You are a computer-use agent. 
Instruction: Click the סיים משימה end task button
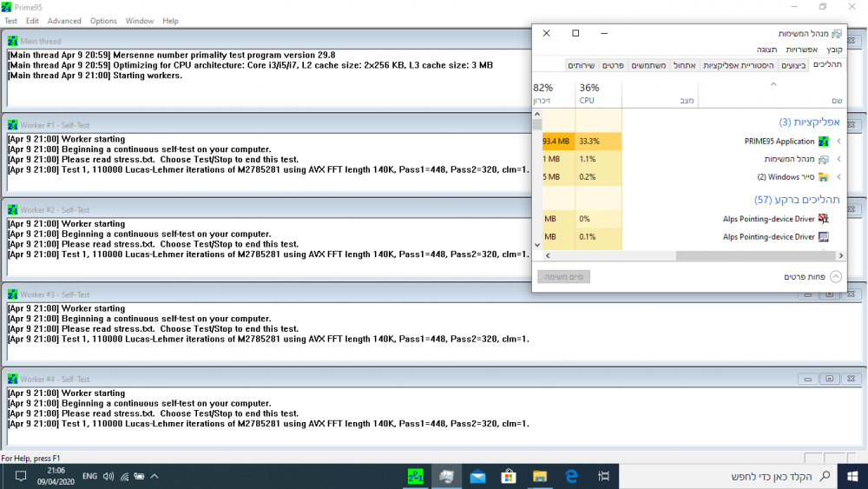click(563, 276)
